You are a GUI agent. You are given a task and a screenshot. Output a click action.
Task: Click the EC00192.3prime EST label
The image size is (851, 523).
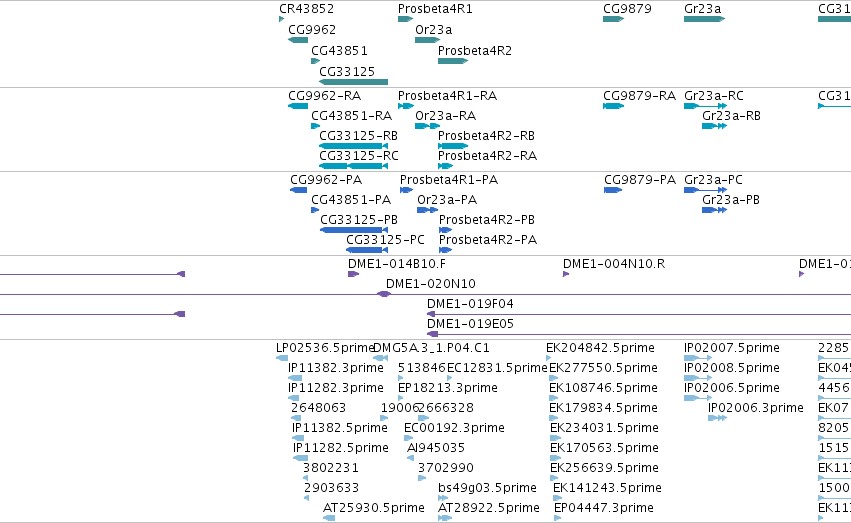tap(454, 428)
